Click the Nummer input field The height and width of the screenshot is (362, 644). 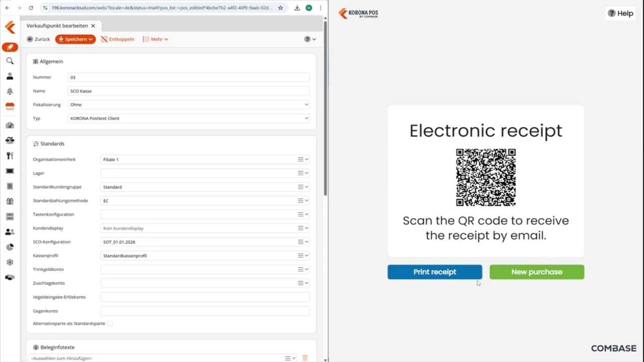[x=189, y=77]
